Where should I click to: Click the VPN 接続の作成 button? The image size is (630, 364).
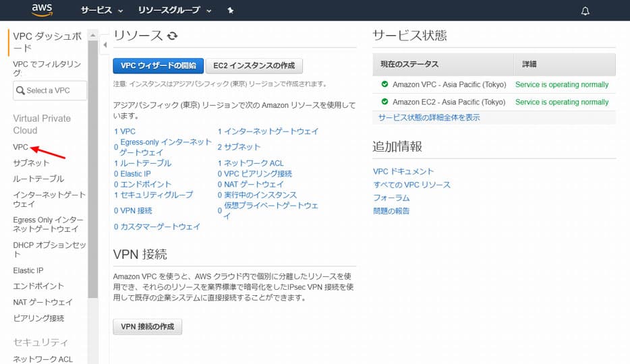(x=148, y=327)
